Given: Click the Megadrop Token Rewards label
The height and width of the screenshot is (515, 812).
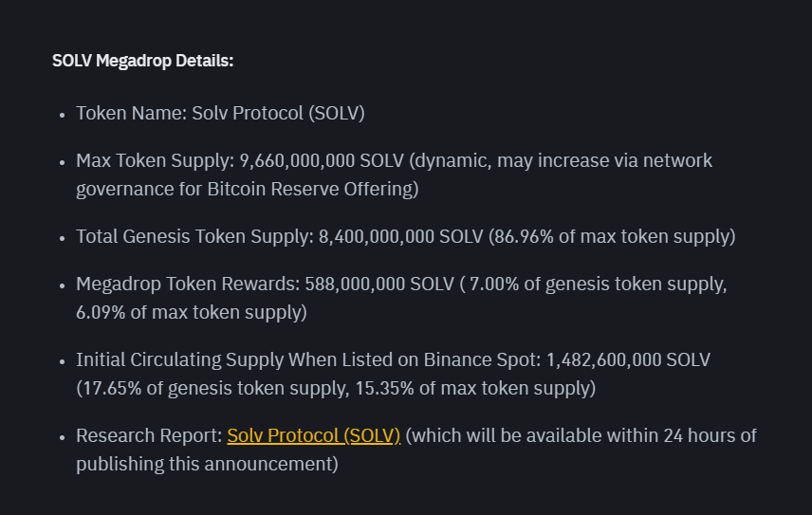Looking at the screenshot, I should pos(188,285).
